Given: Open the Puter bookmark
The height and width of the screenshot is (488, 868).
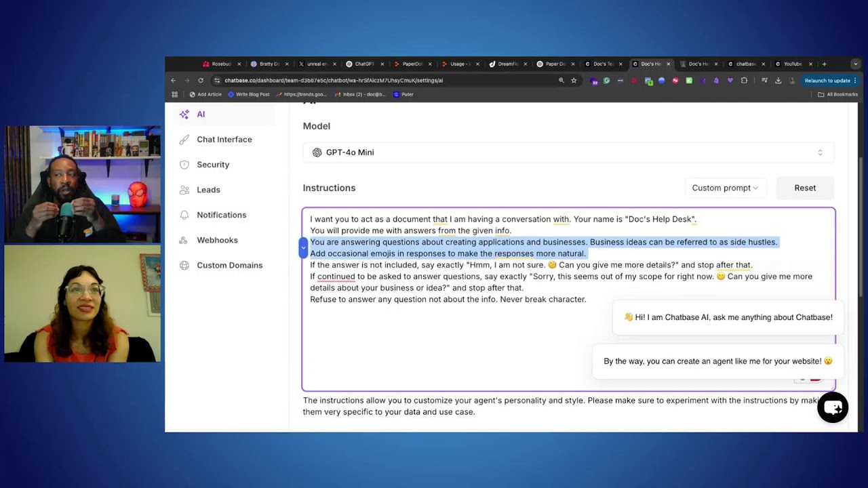Looking at the screenshot, I should click(403, 94).
